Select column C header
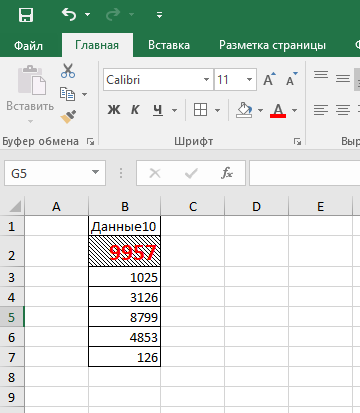Image resolution: width=360 pixels, height=413 pixels. (x=193, y=206)
